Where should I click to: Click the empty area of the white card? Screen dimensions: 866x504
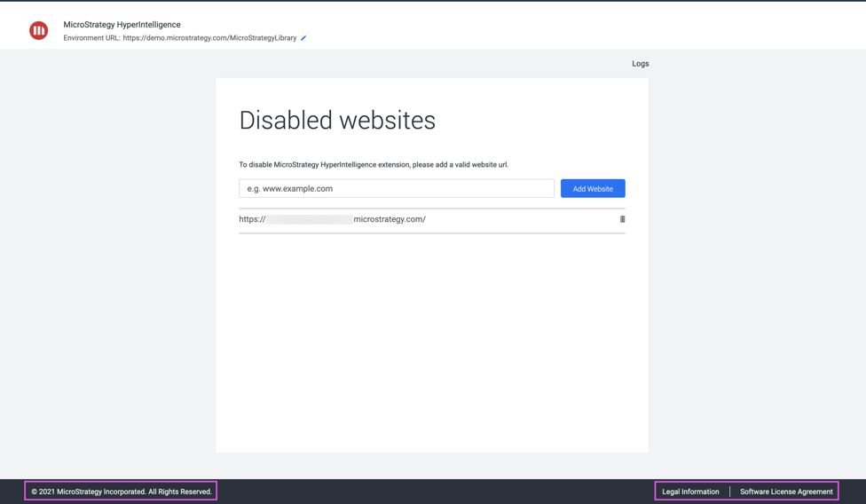431,346
